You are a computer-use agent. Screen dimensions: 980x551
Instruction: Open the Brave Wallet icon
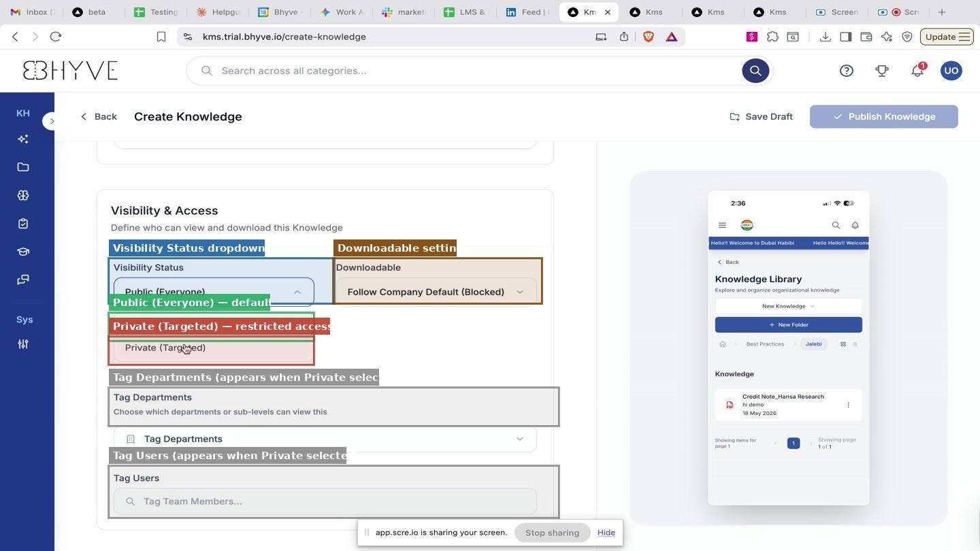(866, 37)
